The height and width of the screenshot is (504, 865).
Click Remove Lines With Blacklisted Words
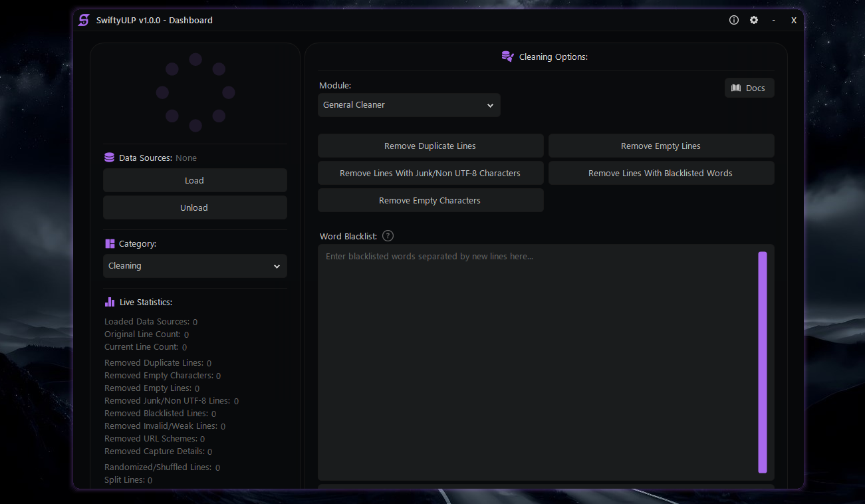(x=661, y=173)
